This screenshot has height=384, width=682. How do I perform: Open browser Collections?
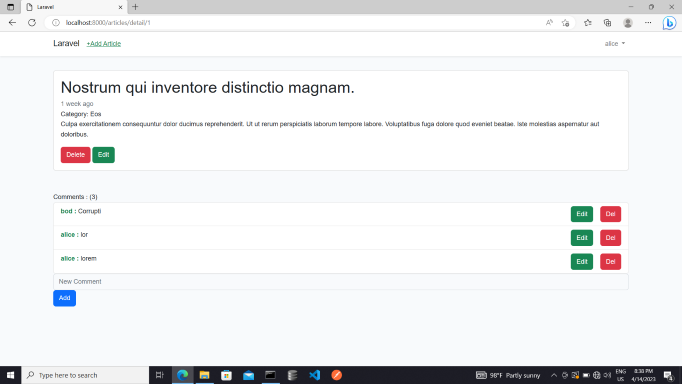click(608, 23)
